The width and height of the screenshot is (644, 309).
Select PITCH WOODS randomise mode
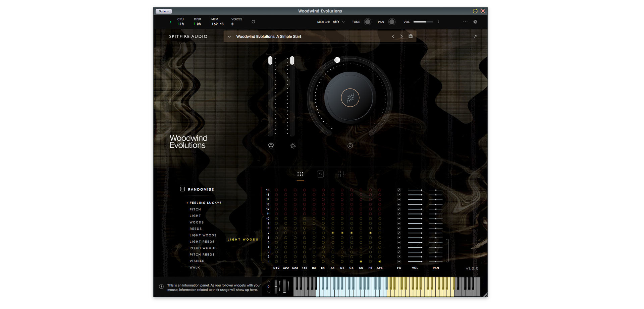point(203,248)
